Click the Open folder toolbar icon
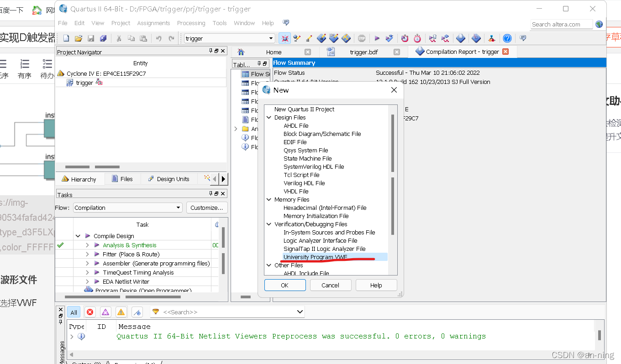This screenshot has width=621, height=364. tap(79, 38)
